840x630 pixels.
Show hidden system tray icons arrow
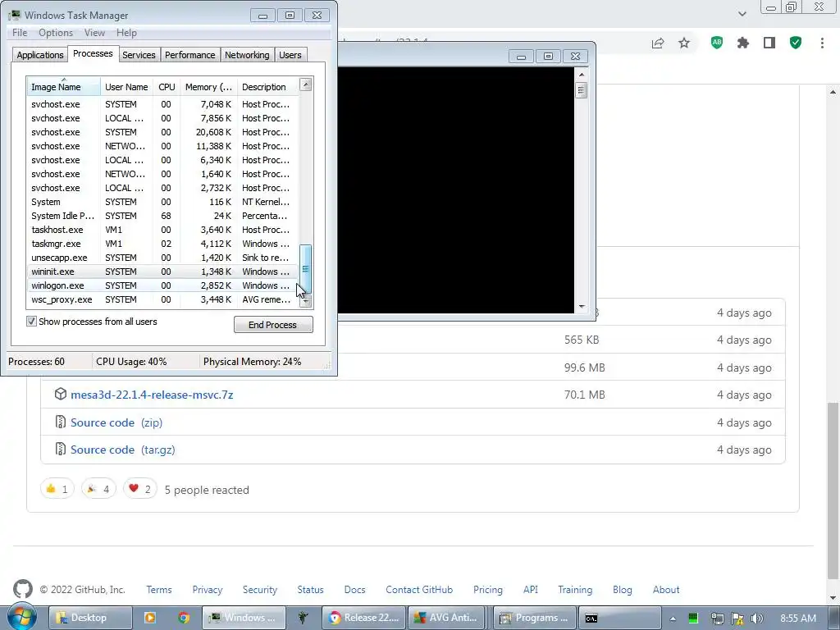(673, 619)
